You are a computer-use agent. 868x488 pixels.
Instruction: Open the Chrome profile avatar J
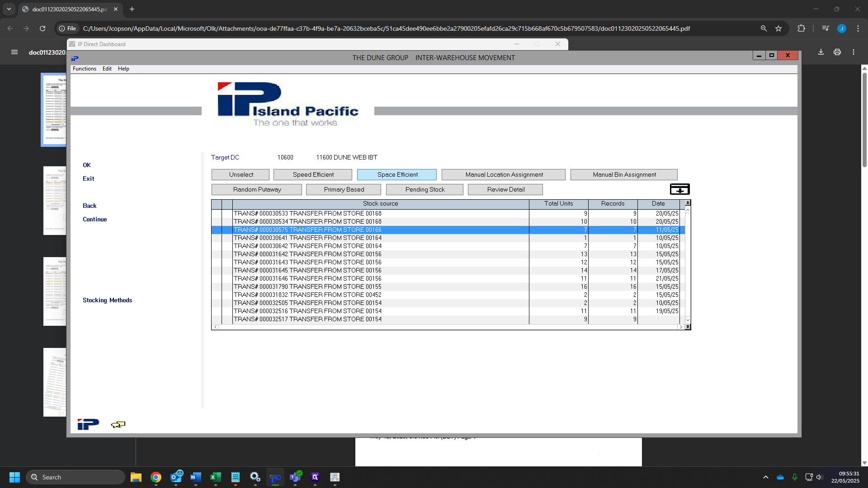[x=842, y=28]
